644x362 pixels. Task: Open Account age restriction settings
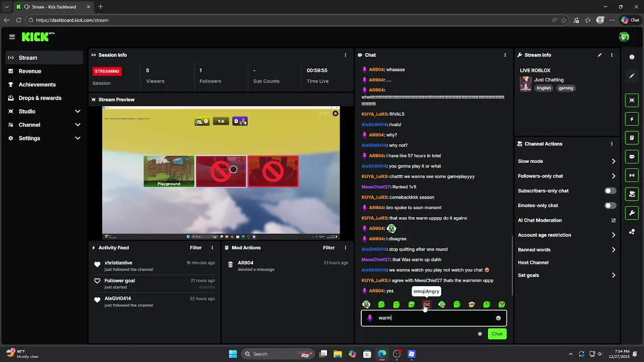567,235
